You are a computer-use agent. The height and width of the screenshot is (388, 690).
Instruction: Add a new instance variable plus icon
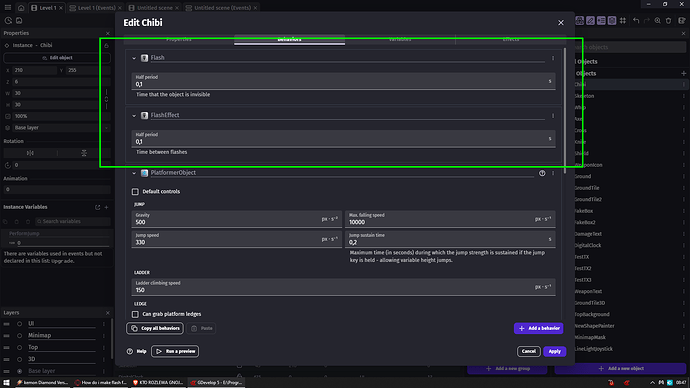coord(106,207)
